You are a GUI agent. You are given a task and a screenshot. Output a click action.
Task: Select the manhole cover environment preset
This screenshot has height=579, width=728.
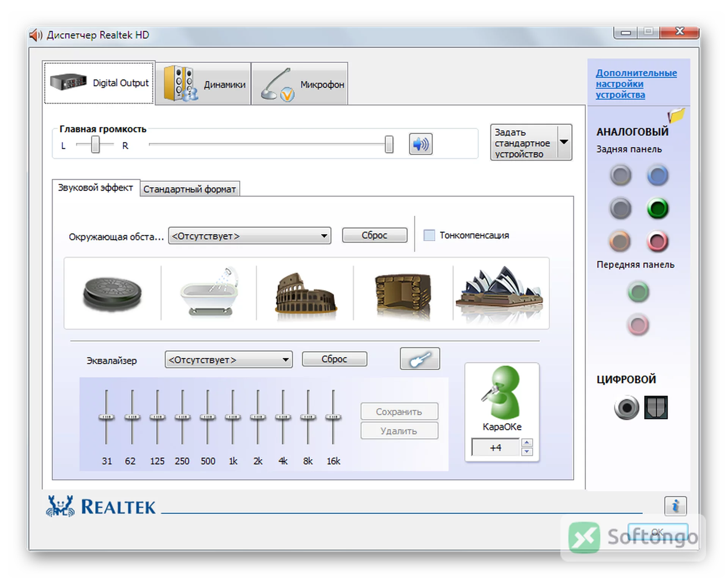(x=112, y=294)
